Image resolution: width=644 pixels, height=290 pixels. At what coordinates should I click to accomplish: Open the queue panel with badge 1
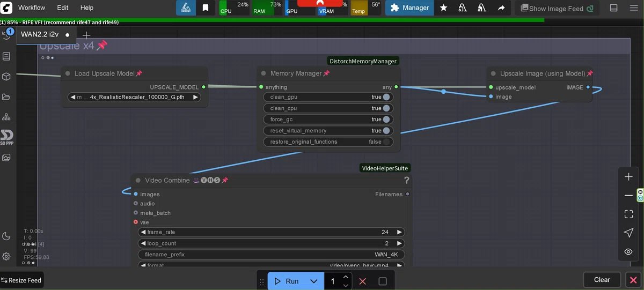[7, 35]
